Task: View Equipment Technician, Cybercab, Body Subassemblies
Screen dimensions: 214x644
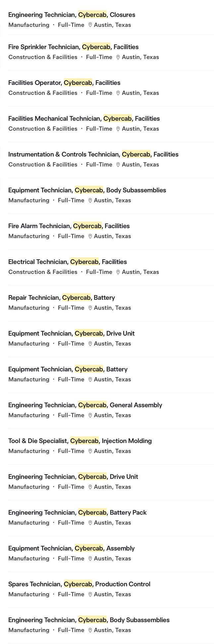Action: (87, 190)
